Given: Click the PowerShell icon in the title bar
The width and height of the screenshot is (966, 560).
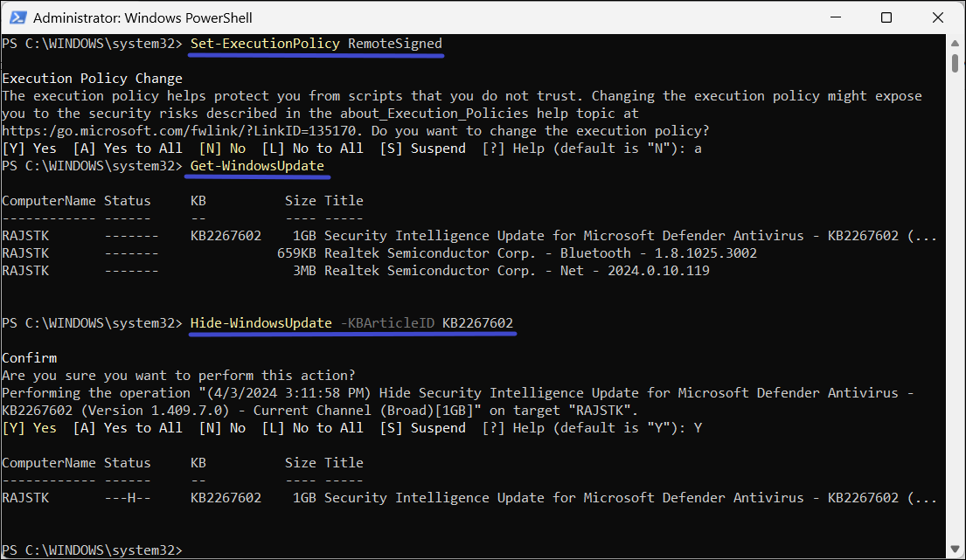Looking at the screenshot, I should 17,17.
